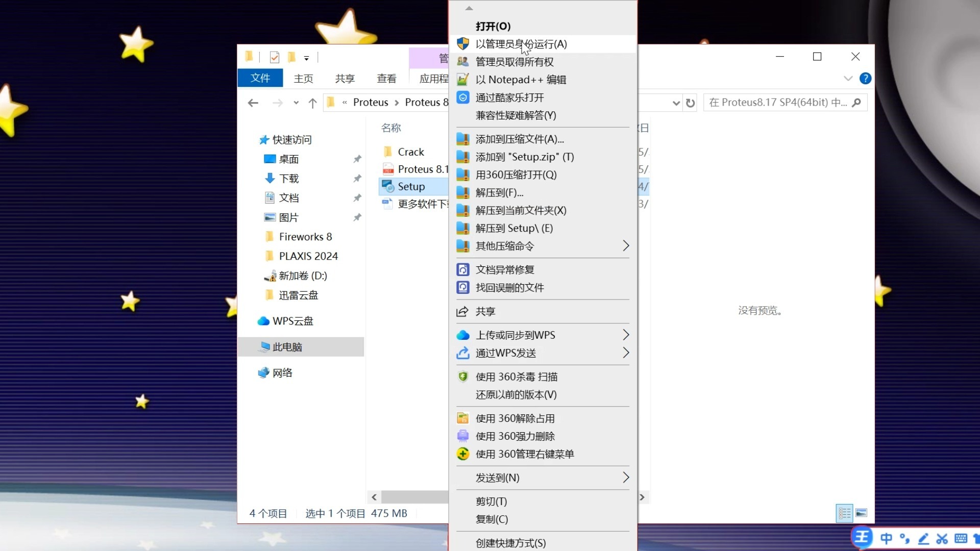Click the up-folder arrow icon
The image size is (980, 551).
coord(312,103)
